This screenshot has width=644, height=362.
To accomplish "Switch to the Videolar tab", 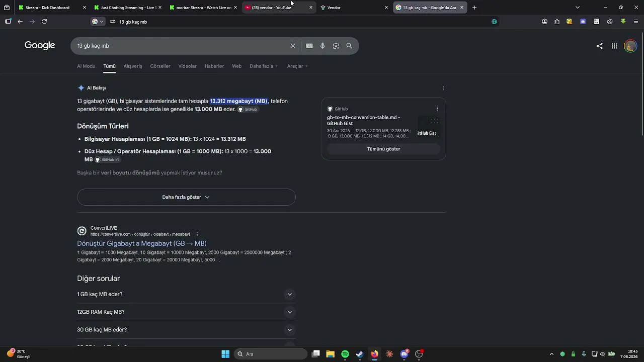I will click(187, 66).
